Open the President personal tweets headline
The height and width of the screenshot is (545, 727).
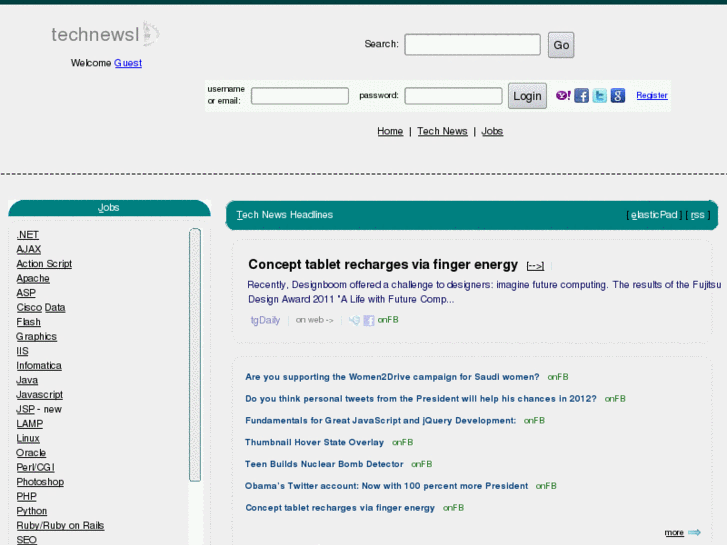[x=421, y=399]
